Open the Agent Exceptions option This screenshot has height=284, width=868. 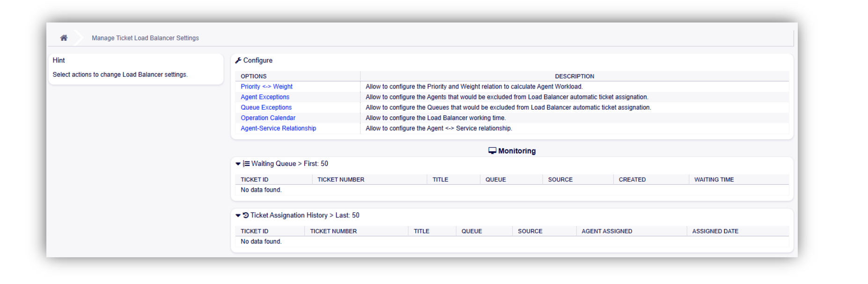click(265, 97)
